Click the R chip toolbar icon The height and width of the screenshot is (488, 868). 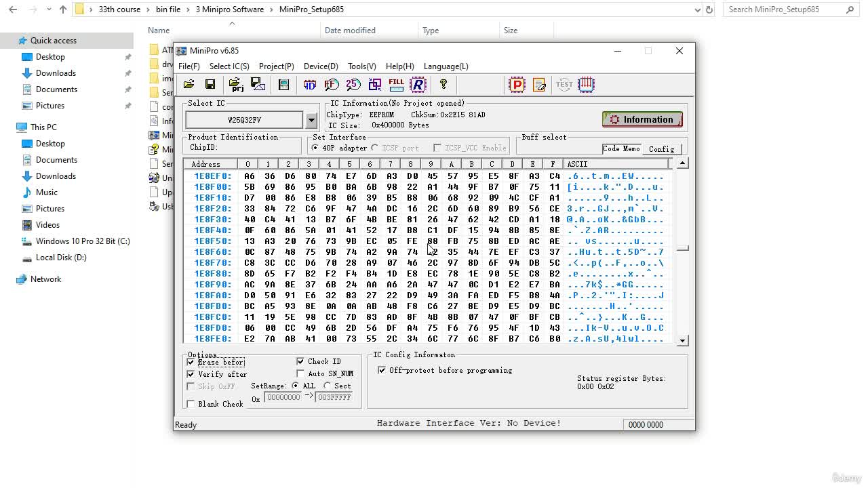tap(418, 85)
